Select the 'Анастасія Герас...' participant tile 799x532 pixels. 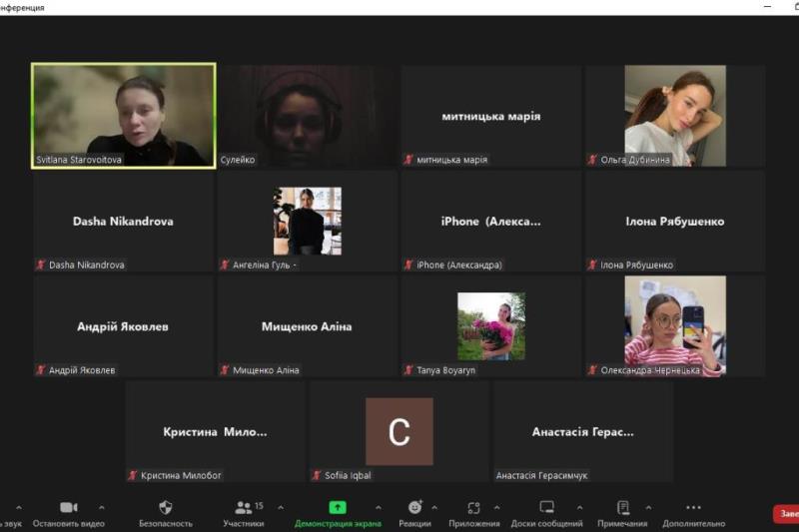click(583, 432)
